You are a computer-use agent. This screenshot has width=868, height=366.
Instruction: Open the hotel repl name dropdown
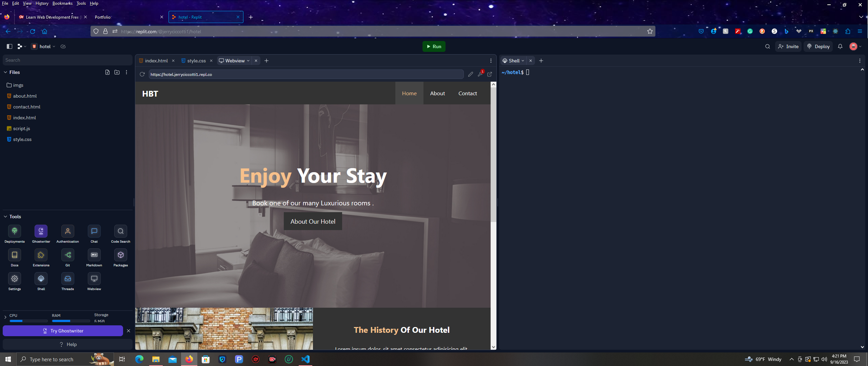(x=45, y=46)
